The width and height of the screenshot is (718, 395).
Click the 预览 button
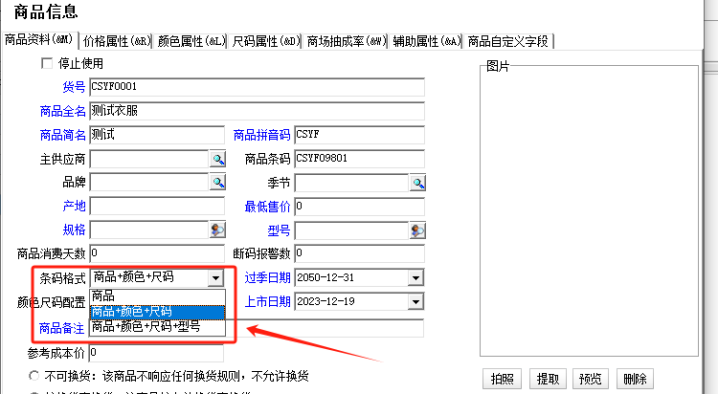point(590,379)
